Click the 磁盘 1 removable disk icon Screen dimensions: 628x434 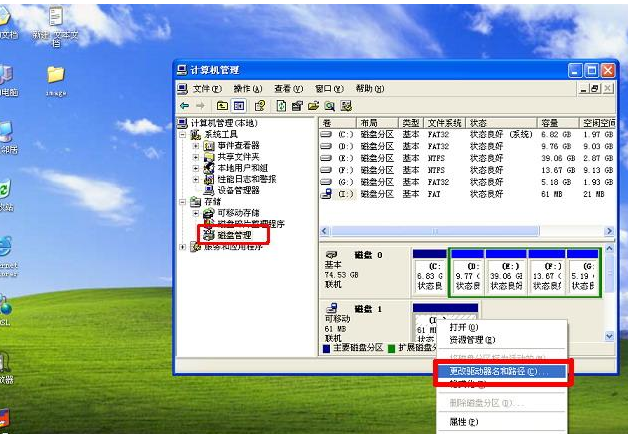332,308
